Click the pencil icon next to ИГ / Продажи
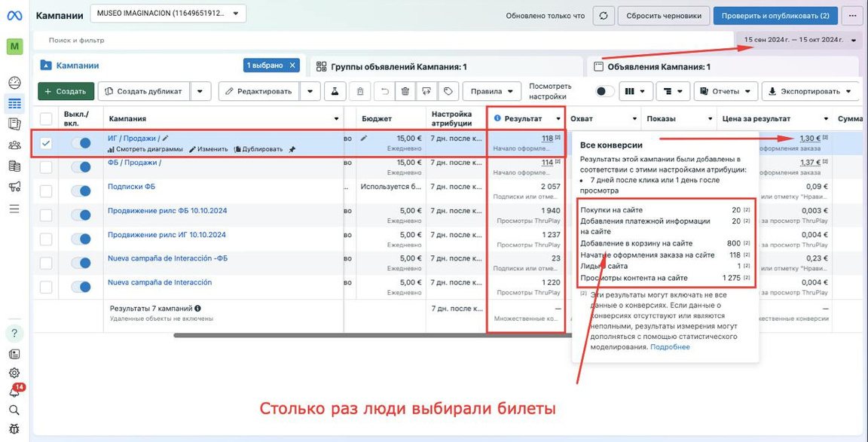Screen dimensions: 868x442 (166, 139)
